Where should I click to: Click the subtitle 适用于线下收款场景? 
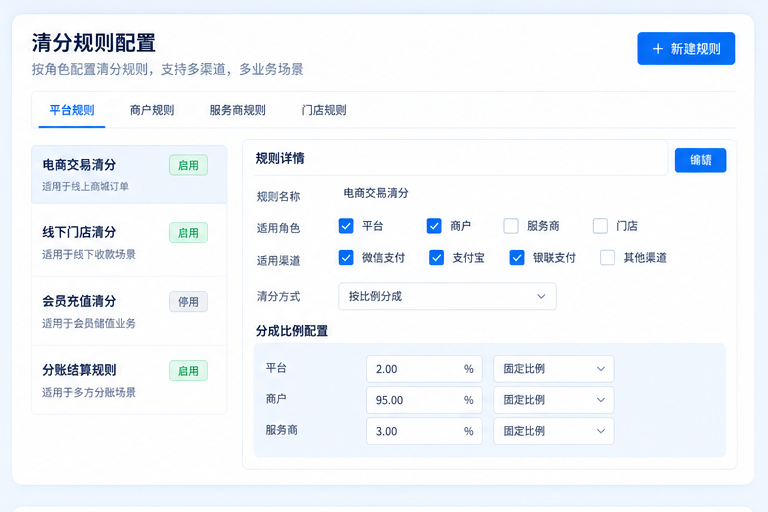pos(89,254)
